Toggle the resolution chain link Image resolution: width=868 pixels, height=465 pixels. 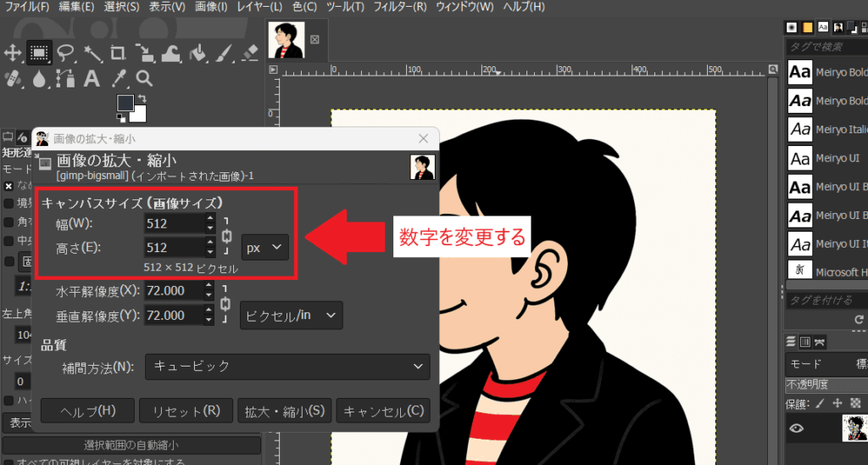pyautogui.click(x=225, y=304)
